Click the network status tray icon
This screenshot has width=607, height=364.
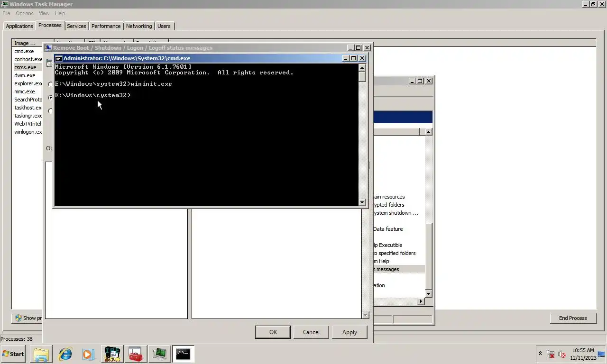click(551, 354)
